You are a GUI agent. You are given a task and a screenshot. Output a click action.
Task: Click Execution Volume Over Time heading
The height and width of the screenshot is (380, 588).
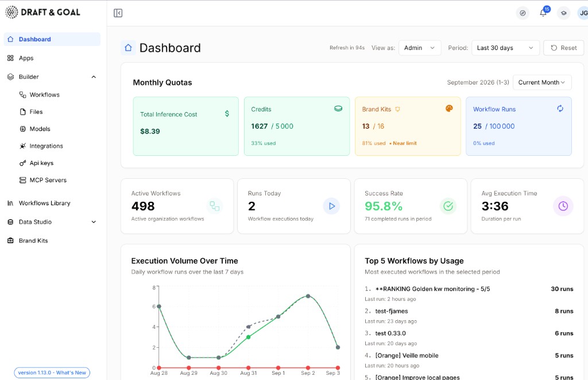point(184,260)
